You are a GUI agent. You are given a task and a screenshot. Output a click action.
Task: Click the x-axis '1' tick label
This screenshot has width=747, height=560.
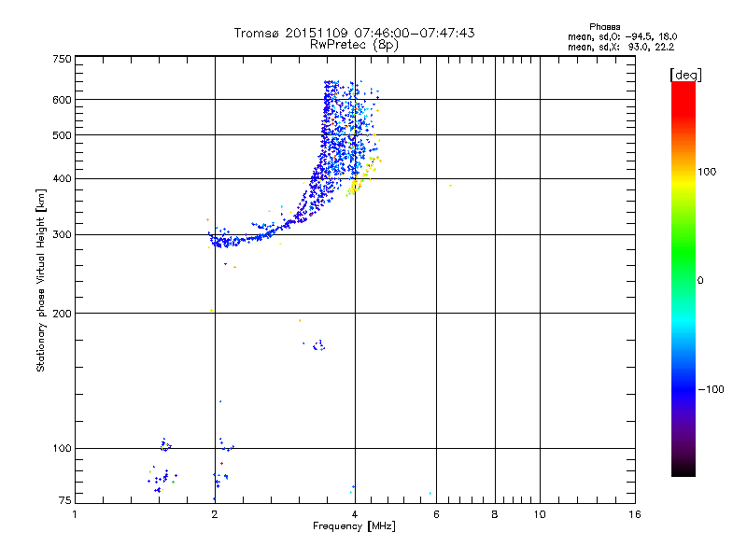75,514
